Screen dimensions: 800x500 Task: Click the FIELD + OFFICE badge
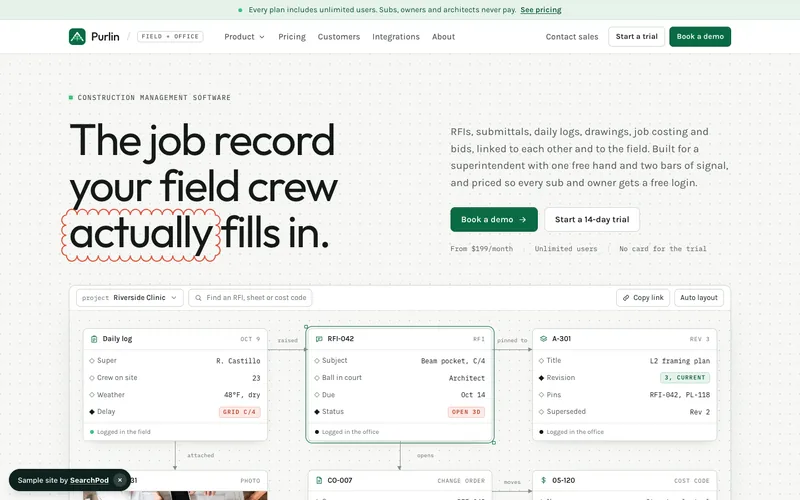coord(170,37)
